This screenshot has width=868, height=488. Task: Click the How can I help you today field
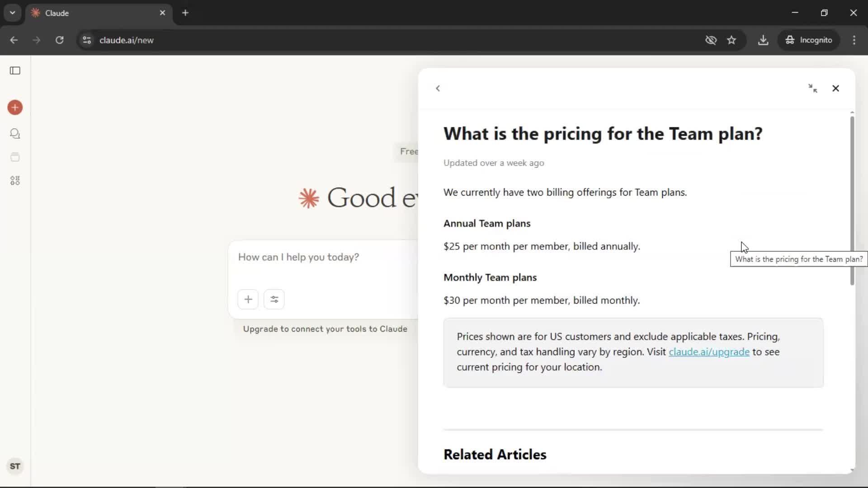(323, 257)
